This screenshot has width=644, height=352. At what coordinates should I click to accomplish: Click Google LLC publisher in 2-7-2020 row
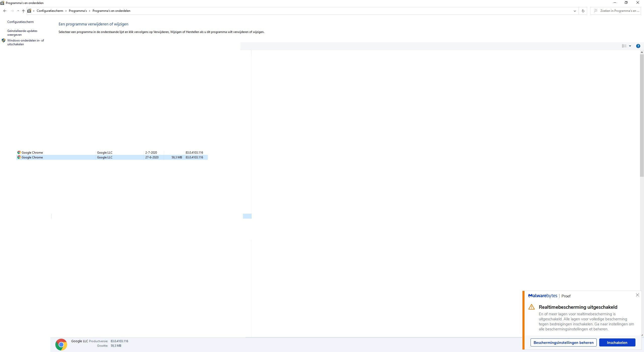pos(105,153)
